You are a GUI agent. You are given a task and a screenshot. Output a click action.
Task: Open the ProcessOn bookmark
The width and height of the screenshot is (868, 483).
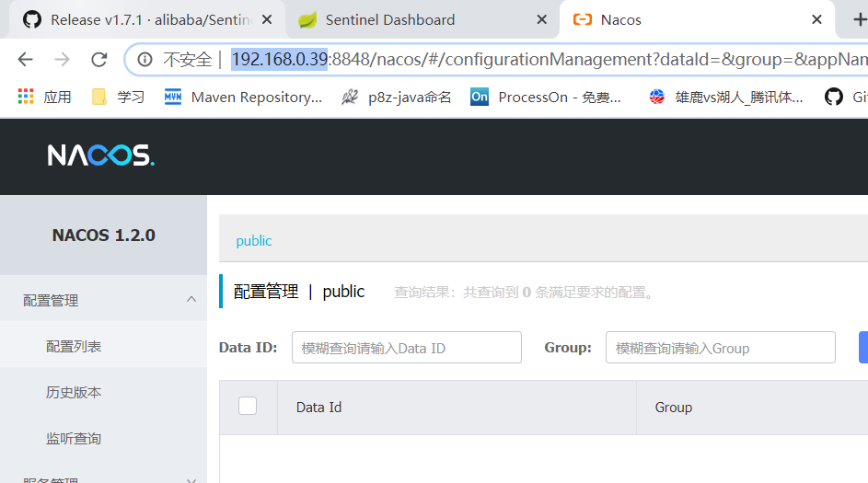(546, 97)
